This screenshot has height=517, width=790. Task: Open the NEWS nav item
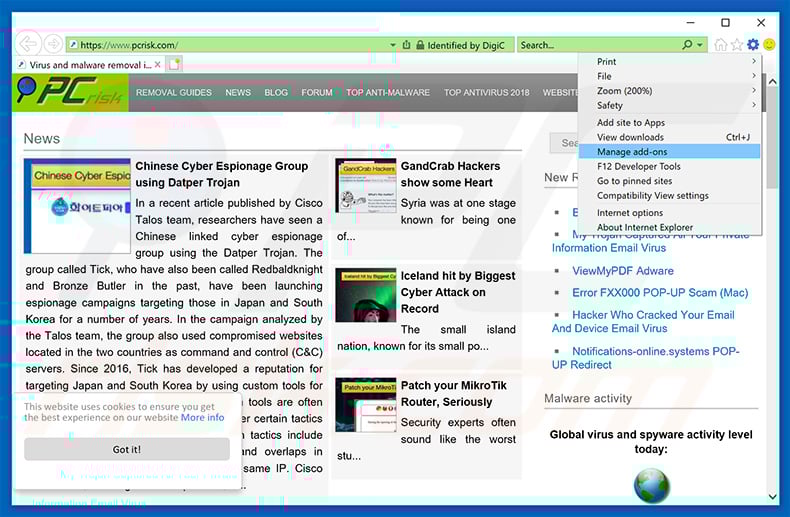(x=238, y=93)
